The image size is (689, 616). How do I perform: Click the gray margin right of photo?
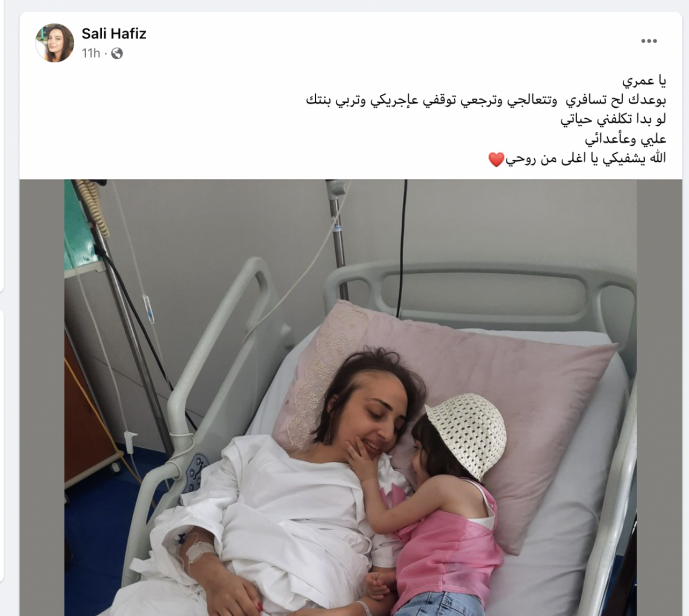(x=659, y=397)
